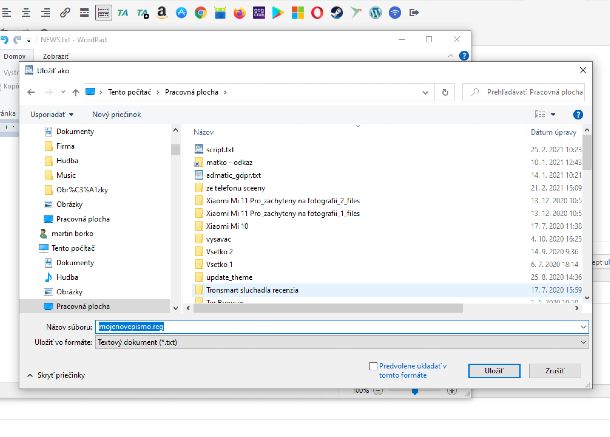Select martin borko in navigation tree

click(72, 233)
